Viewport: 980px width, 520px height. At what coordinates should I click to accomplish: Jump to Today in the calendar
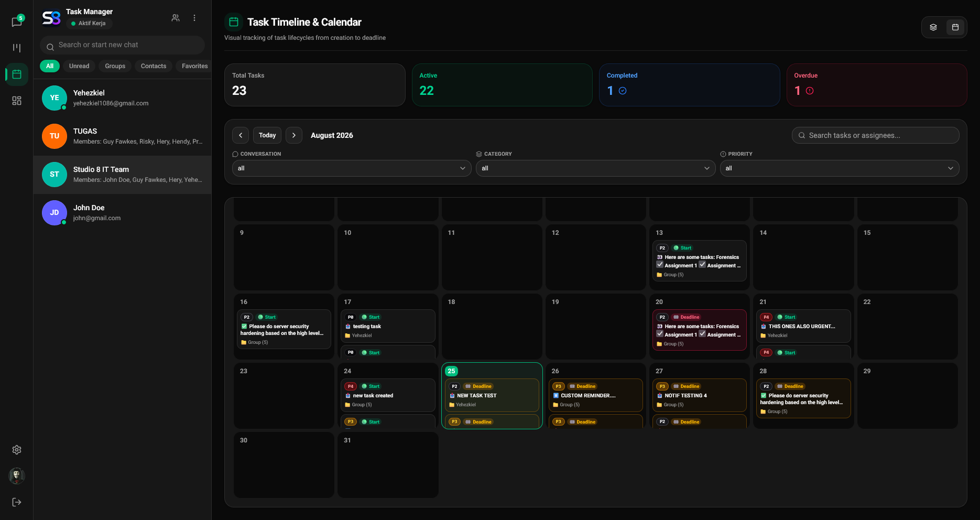click(267, 135)
